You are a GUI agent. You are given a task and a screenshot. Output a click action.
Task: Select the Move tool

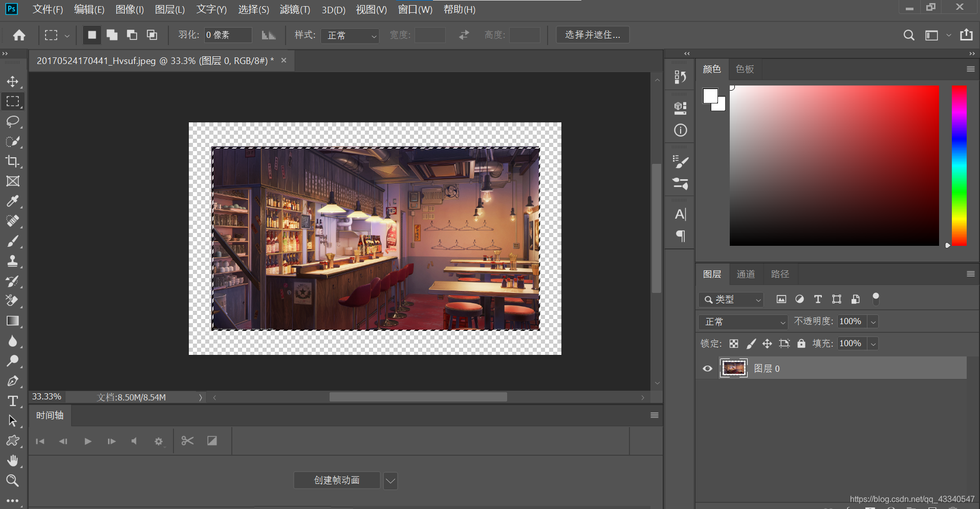(13, 82)
